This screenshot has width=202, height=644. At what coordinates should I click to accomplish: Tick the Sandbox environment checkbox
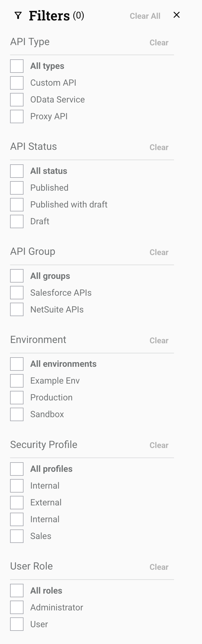(17, 414)
